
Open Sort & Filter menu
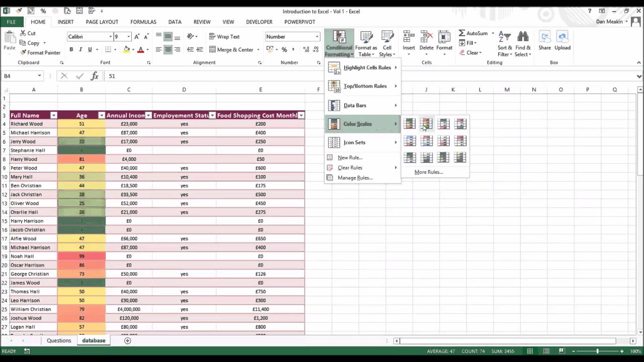pyautogui.click(x=504, y=44)
